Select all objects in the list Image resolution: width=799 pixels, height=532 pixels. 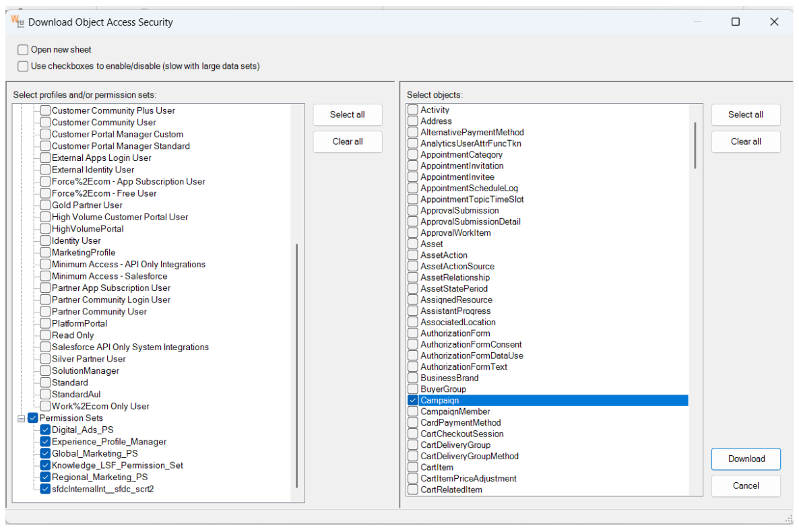pos(746,114)
